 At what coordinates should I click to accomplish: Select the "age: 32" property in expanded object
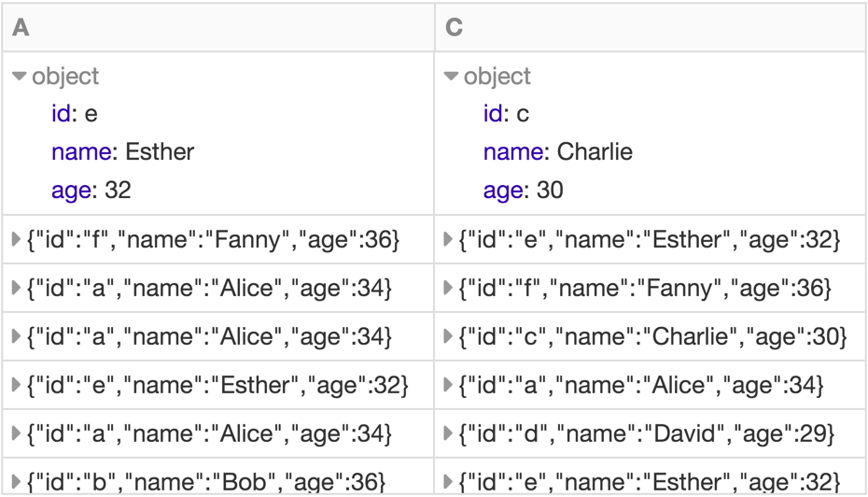pos(91,191)
